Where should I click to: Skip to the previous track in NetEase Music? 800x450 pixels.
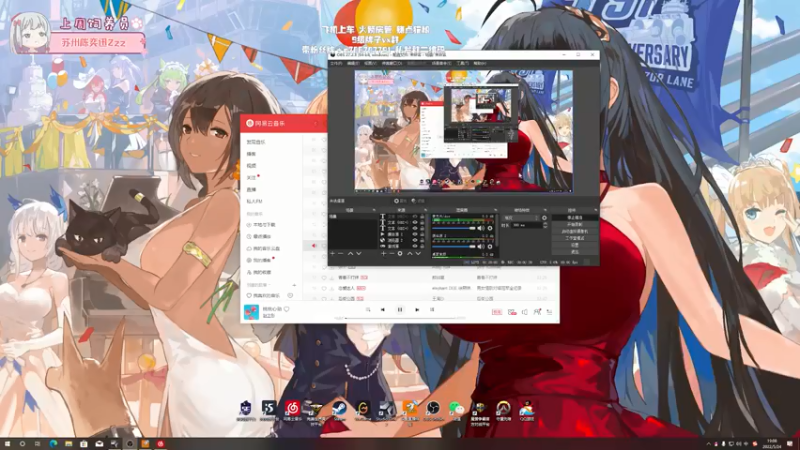(x=383, y=309)
